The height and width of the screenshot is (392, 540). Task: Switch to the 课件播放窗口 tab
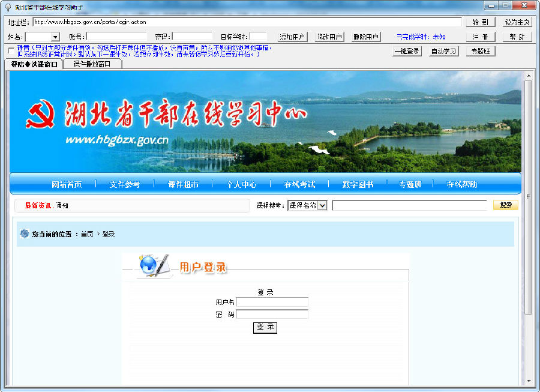[92, 64]
